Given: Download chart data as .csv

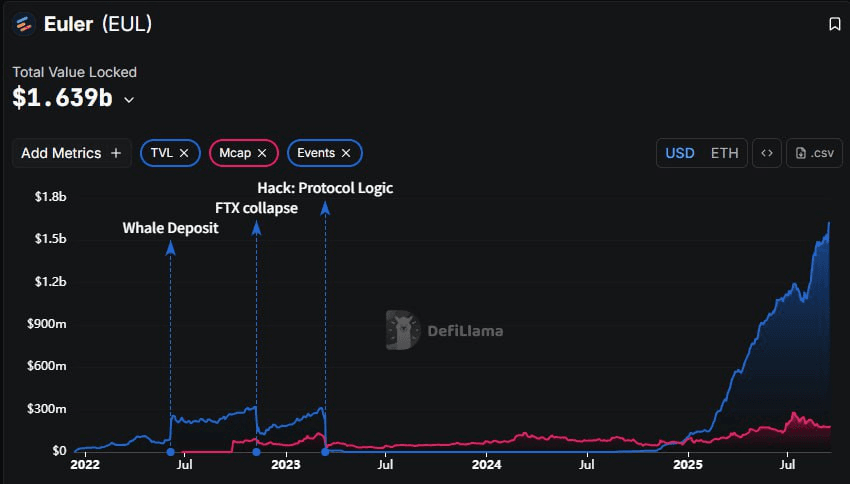Looking at the screenshot, I should point(814,153).
